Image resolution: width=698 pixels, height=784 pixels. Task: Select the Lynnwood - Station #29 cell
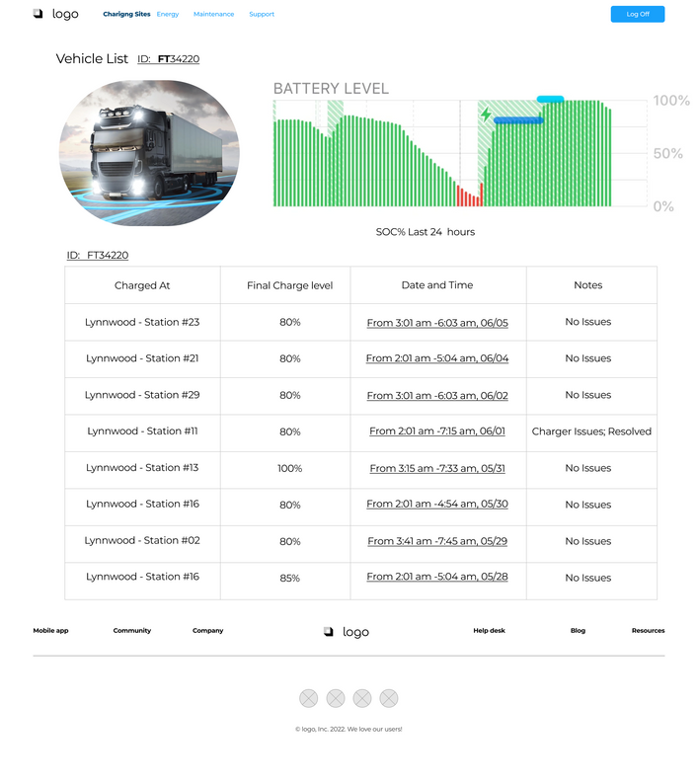pos(142,395)
